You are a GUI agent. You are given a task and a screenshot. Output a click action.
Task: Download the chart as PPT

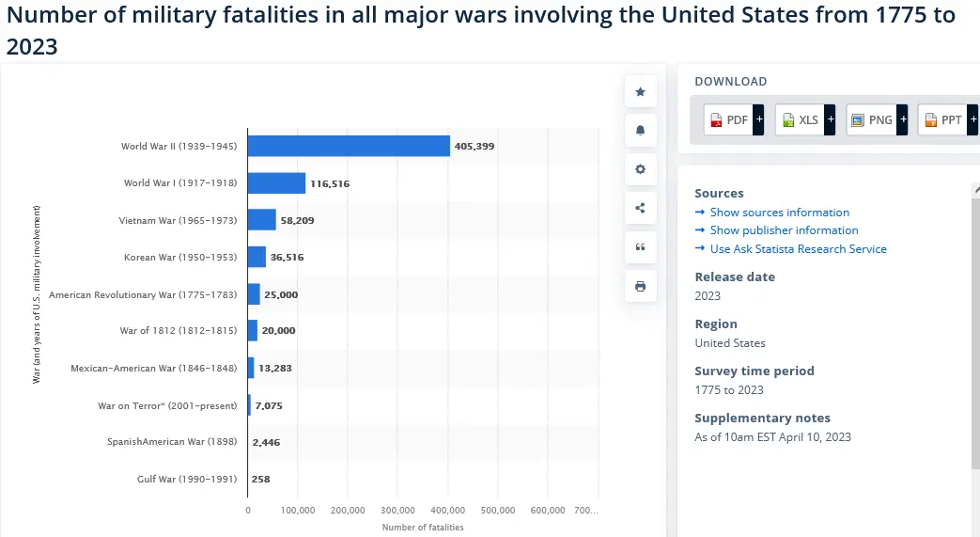(x=943, y=119)
